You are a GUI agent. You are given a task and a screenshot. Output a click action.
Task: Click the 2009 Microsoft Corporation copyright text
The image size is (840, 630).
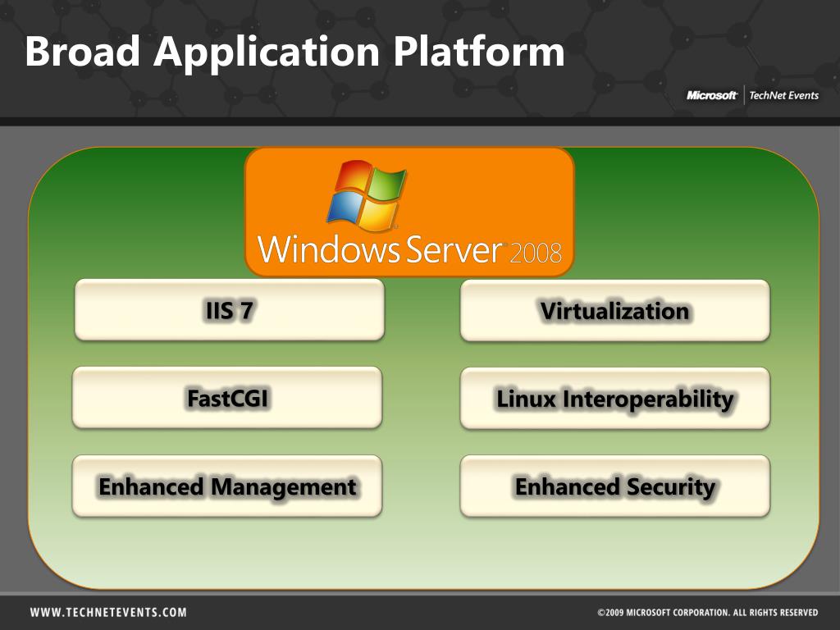pyautogui.click(x=708, y=612)
